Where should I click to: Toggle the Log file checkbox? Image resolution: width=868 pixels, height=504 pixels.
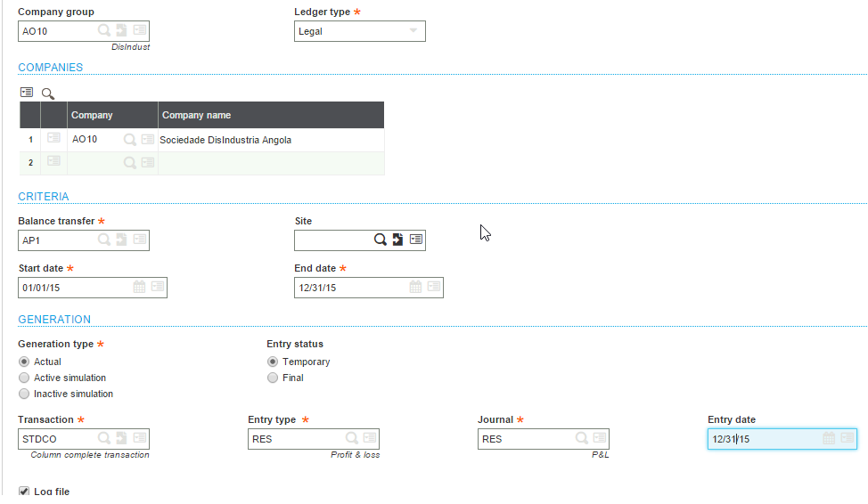(x=24, y=492)
